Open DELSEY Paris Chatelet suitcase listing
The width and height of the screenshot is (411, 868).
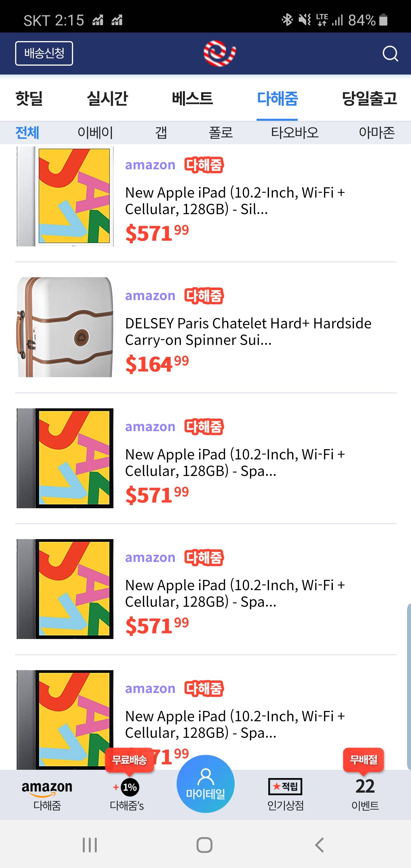(x=248, y=331)
